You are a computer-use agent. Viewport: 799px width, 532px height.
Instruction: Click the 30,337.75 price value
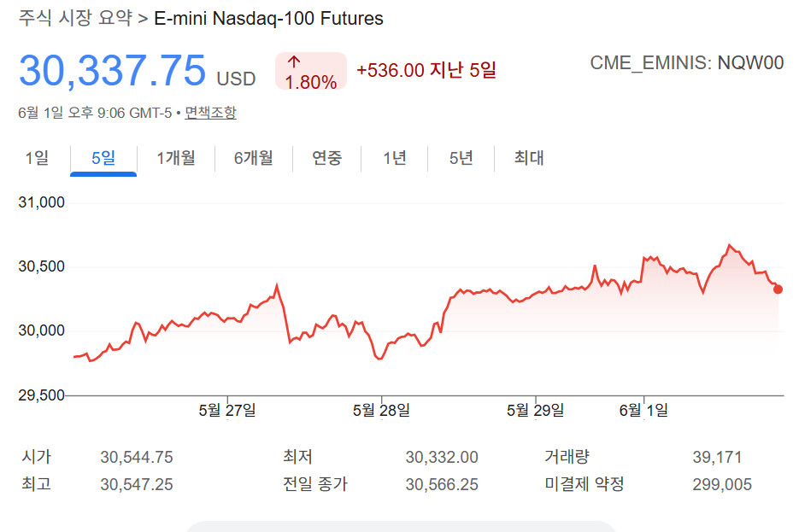click(x=112, y=70)
